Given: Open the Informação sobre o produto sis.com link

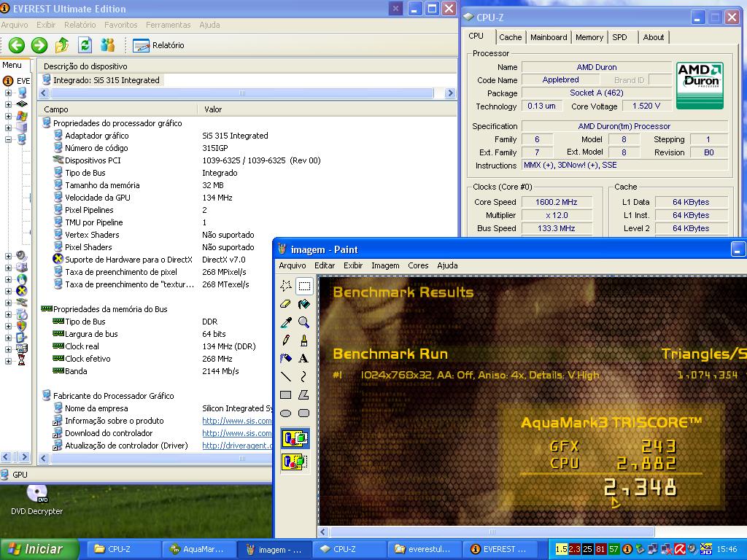Looking at the screenshot, I should (237, 421).
